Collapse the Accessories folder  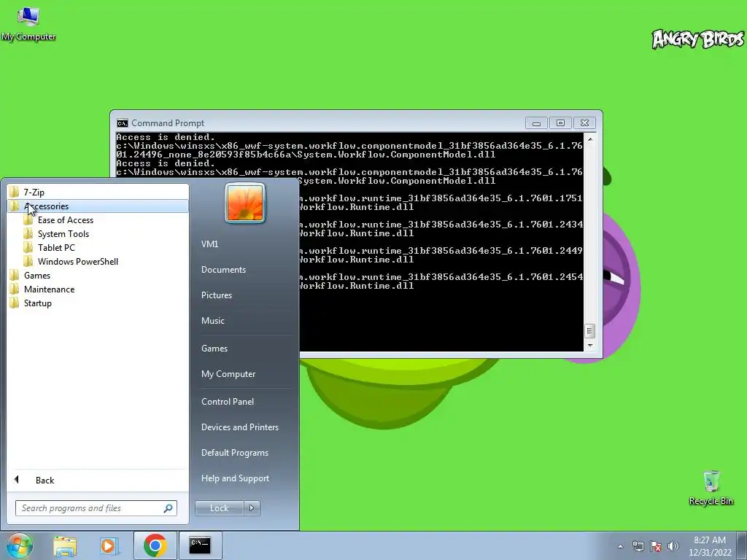[98, 206]
